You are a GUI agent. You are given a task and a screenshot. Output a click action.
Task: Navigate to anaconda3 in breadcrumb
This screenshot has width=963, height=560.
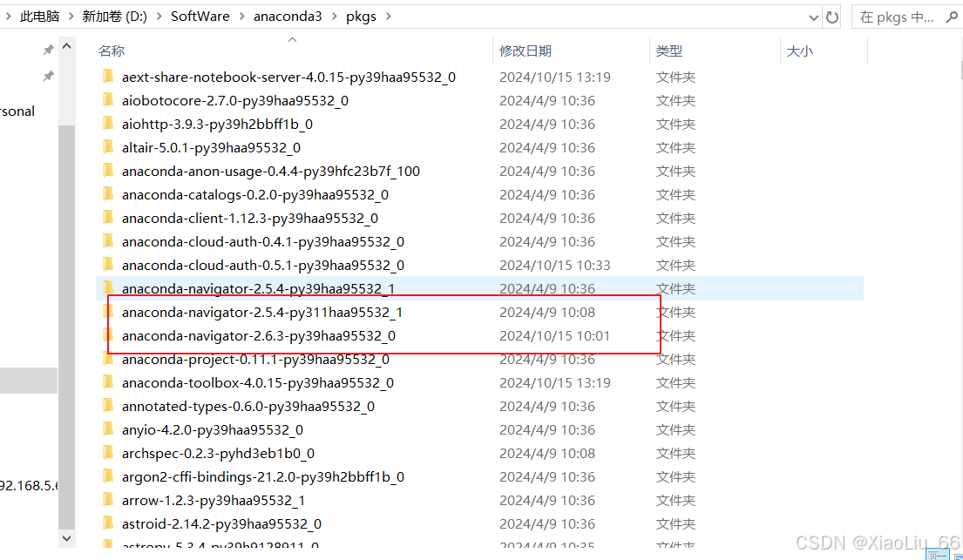pos(288,17)
